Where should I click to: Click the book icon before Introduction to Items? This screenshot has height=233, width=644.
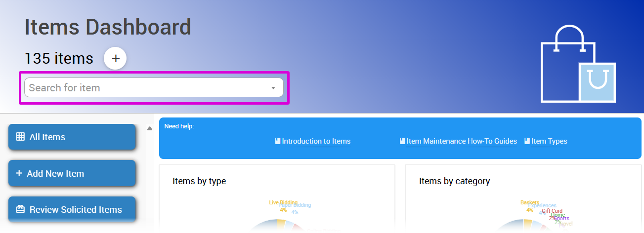[278, 141]
